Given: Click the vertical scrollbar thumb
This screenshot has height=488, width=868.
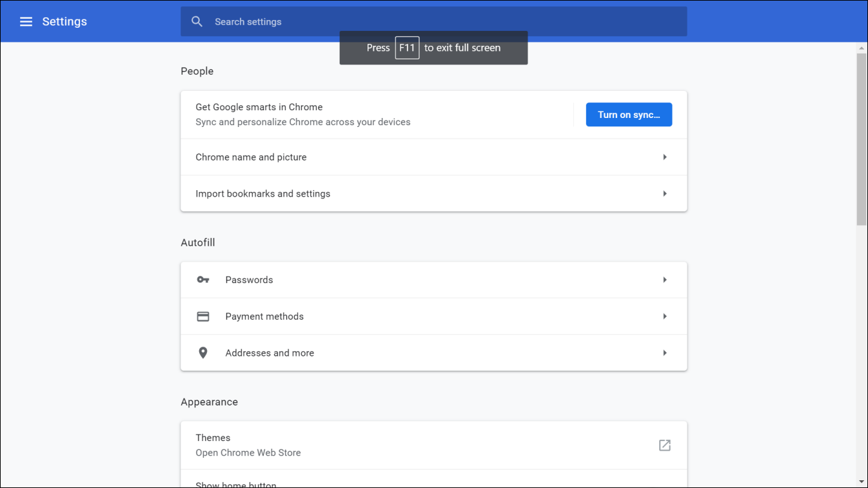Looking at the screenshot, I should click(862, 139).
